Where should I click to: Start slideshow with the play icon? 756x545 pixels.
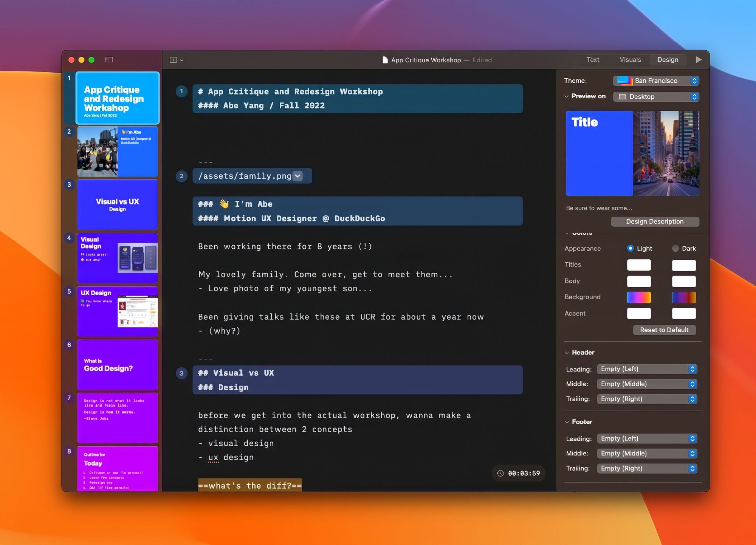698,60
